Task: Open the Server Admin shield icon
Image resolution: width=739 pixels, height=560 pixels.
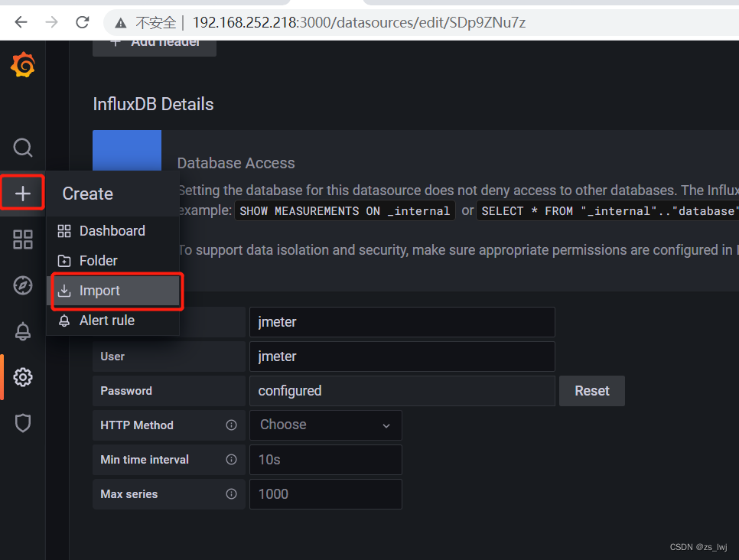Action: tap(23, 423)
